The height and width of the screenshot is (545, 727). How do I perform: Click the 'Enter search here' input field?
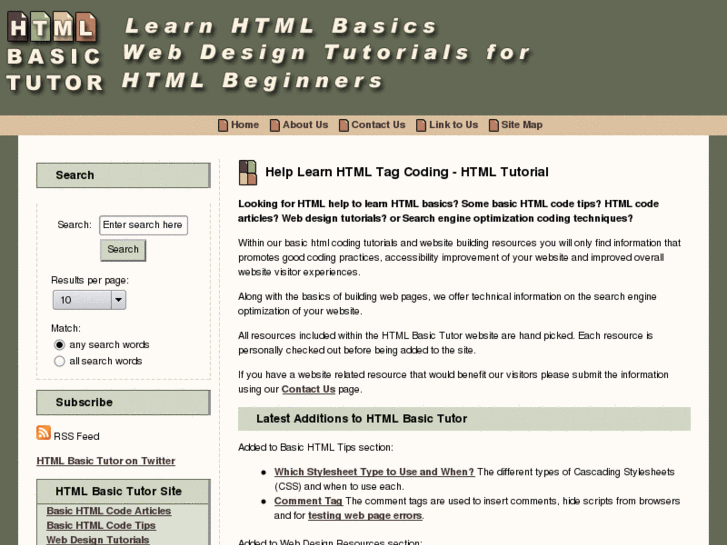coord(143,225)
